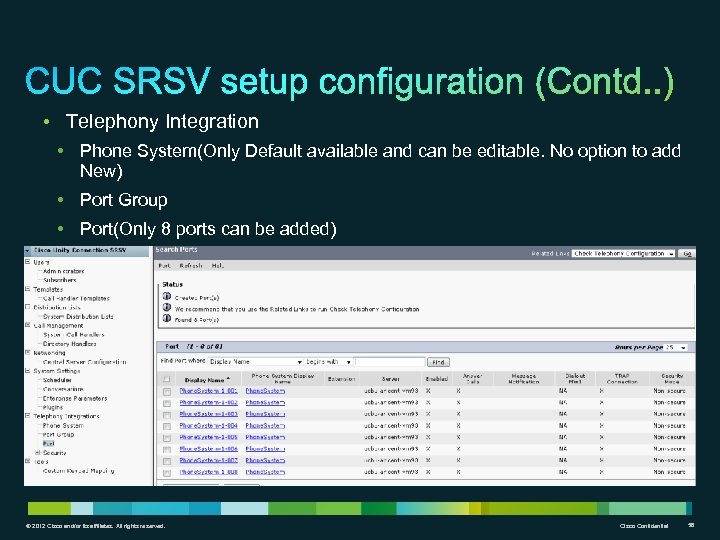The image size is (720, 540).
Task: Click the TRAP Connection column header
Action: pyautogui.click(x=622, y=378)
